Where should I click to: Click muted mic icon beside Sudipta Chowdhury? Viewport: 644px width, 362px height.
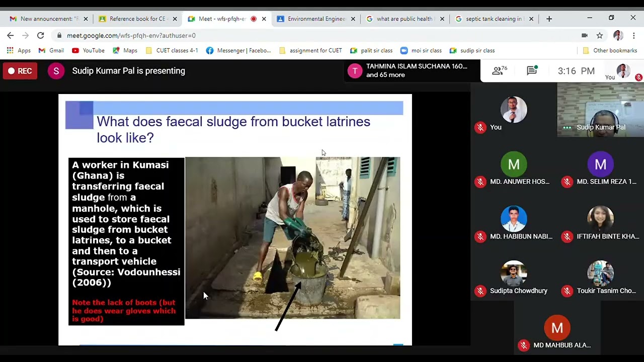click(480, 291)
